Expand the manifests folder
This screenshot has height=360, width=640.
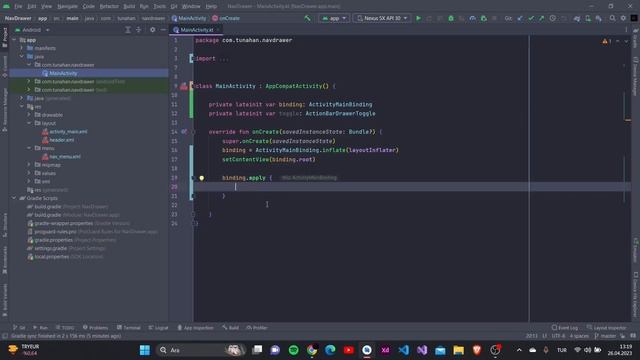point(22,48)
